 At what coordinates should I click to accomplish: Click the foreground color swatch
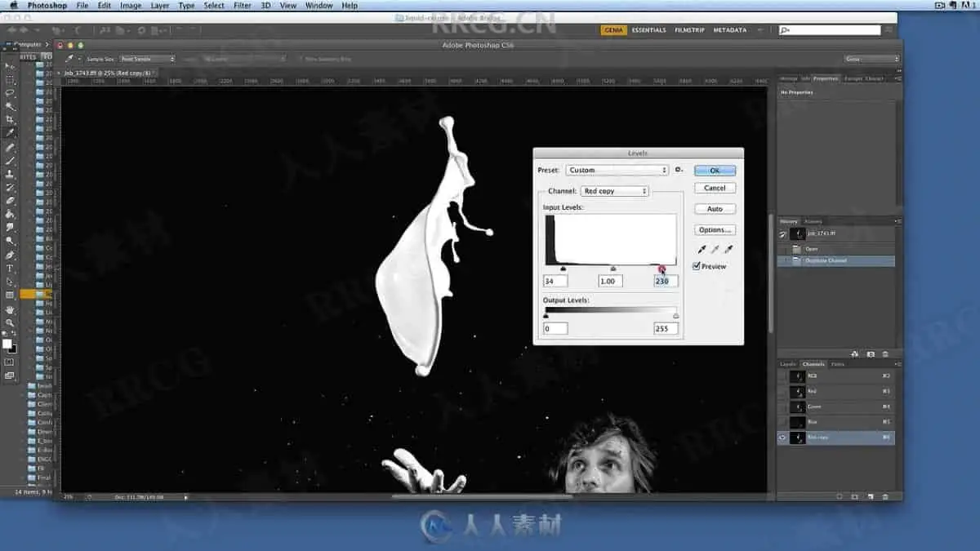7,344
